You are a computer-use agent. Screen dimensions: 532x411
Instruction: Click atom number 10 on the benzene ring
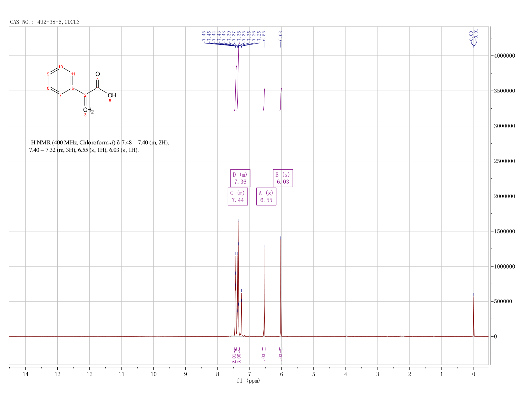tap(60, 67)
